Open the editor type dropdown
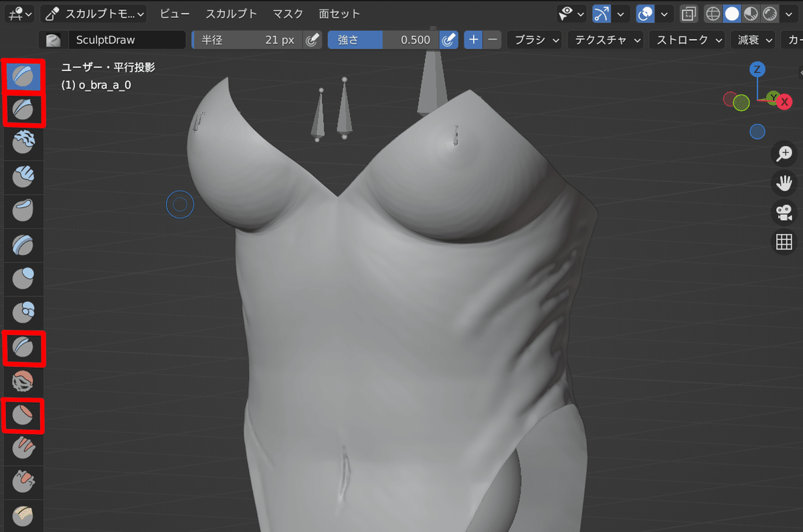 [x=19, y=13]
